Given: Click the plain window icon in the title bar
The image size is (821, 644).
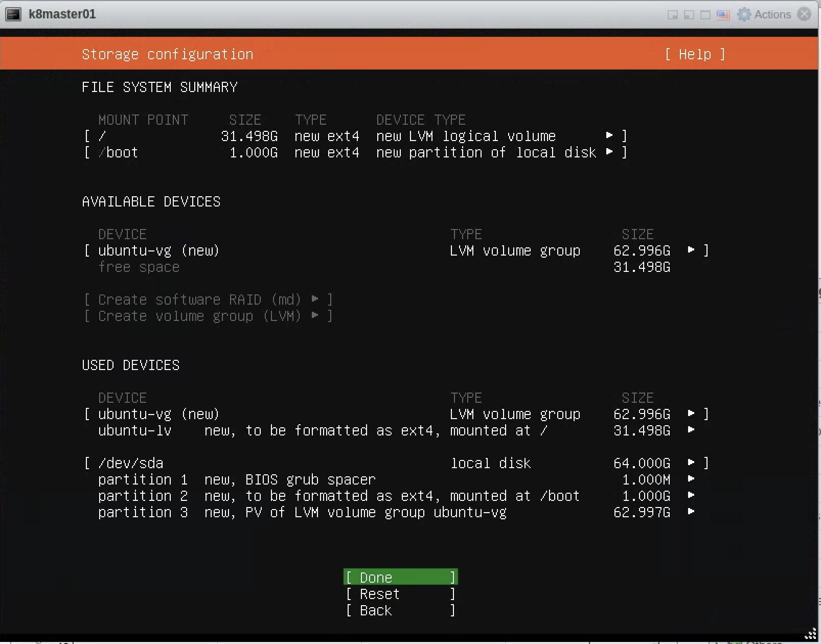Looking at the screenshot, I should [x=705, y=15].
